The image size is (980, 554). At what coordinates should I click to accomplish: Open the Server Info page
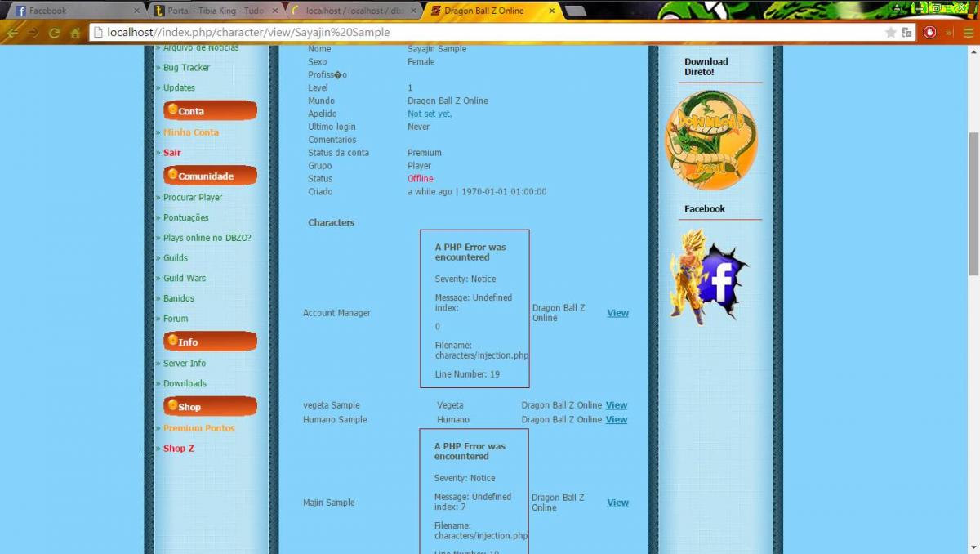(184, 364)
